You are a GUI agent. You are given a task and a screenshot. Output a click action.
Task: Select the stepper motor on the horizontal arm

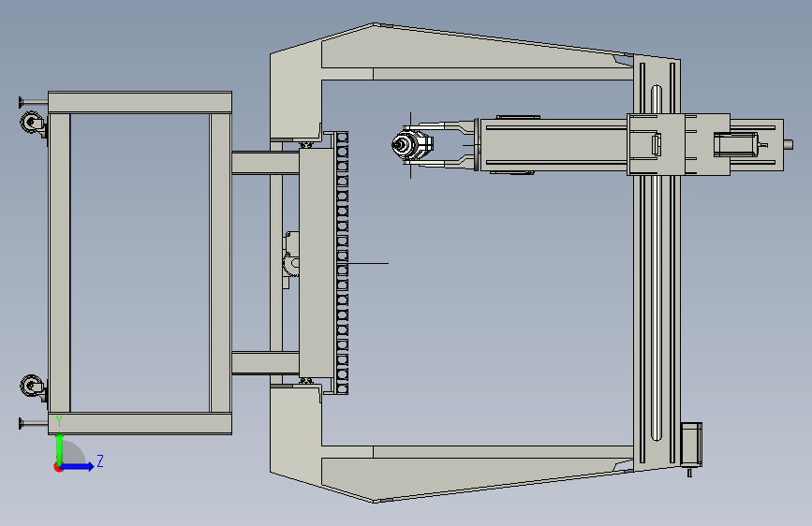(736, 144)
